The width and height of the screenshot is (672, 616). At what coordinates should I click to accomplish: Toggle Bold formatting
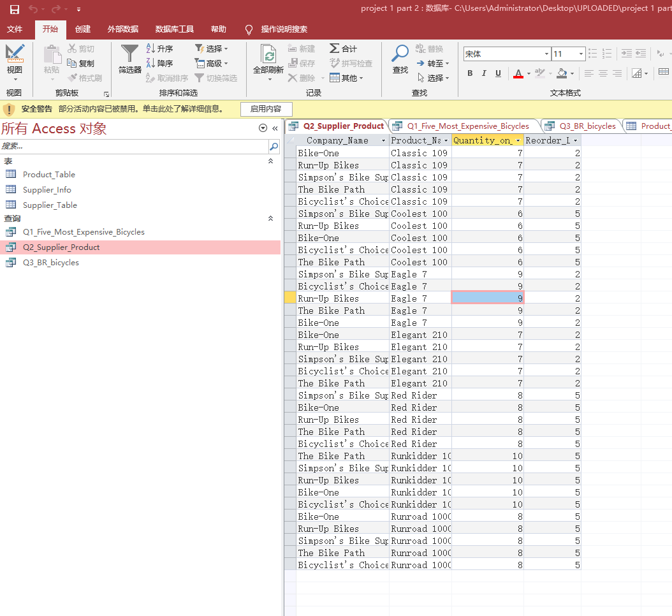pos(470,73)
